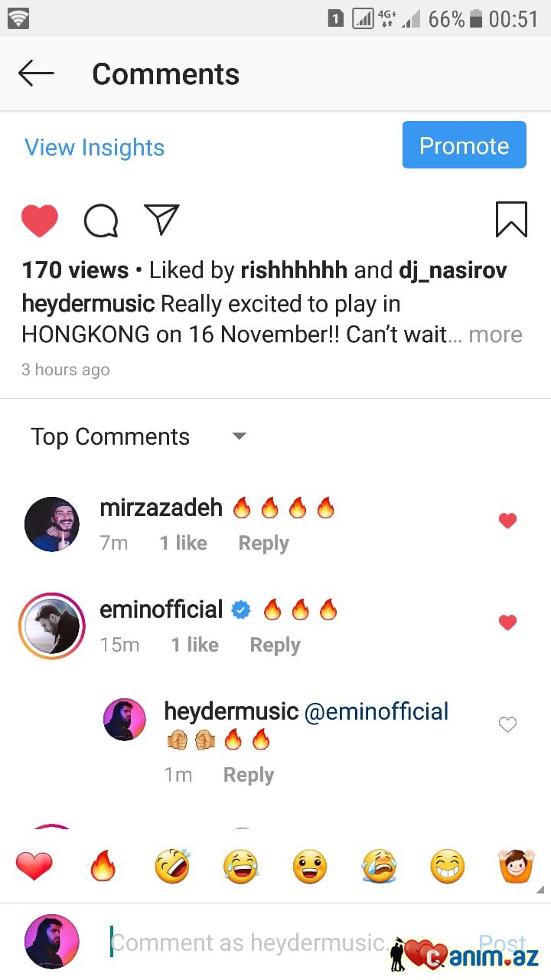This screenshot has width=551, height=980.
Task: Insert the red heart emoji from quick bar
Action: coord(34,867)
